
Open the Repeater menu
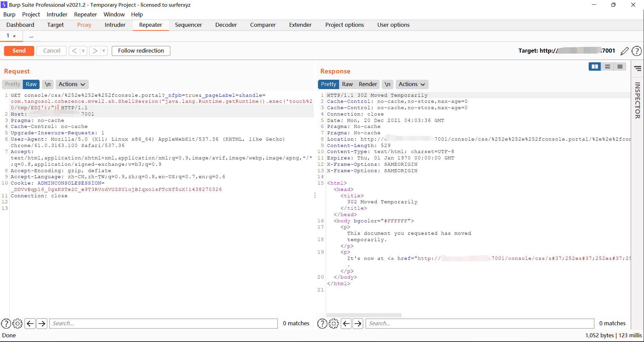(86, 14)
